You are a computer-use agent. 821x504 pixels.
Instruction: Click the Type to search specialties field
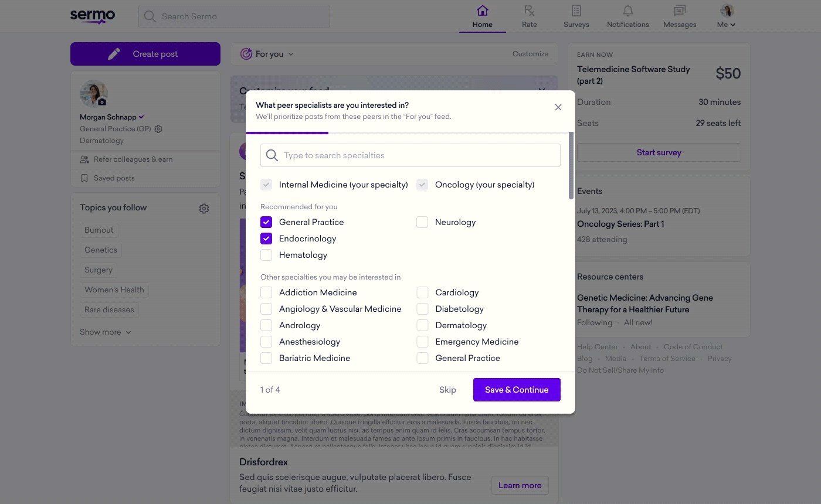point(410,155)
